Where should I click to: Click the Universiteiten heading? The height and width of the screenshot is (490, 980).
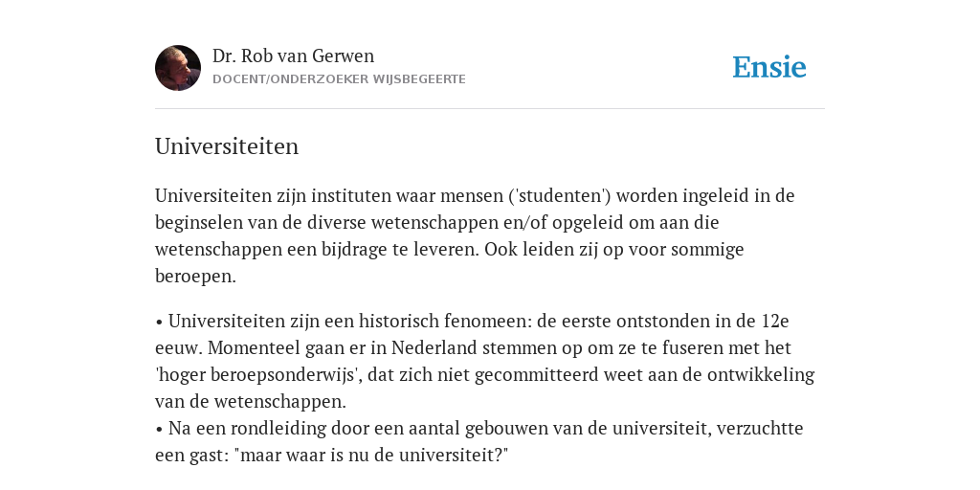tap(227, 146)
